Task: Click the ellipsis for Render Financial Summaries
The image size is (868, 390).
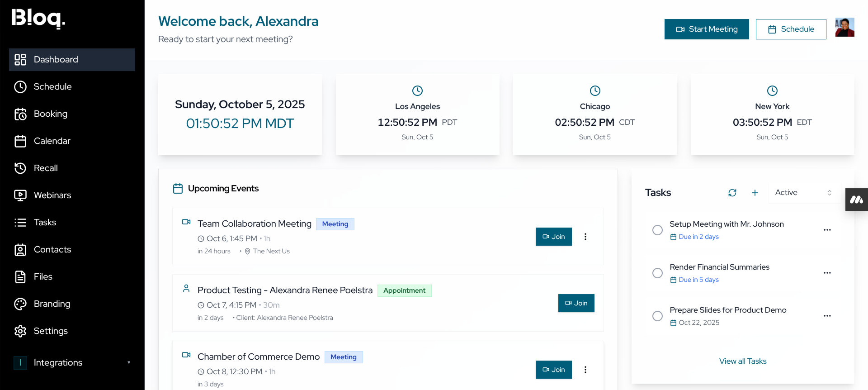Action: (827, 273)
